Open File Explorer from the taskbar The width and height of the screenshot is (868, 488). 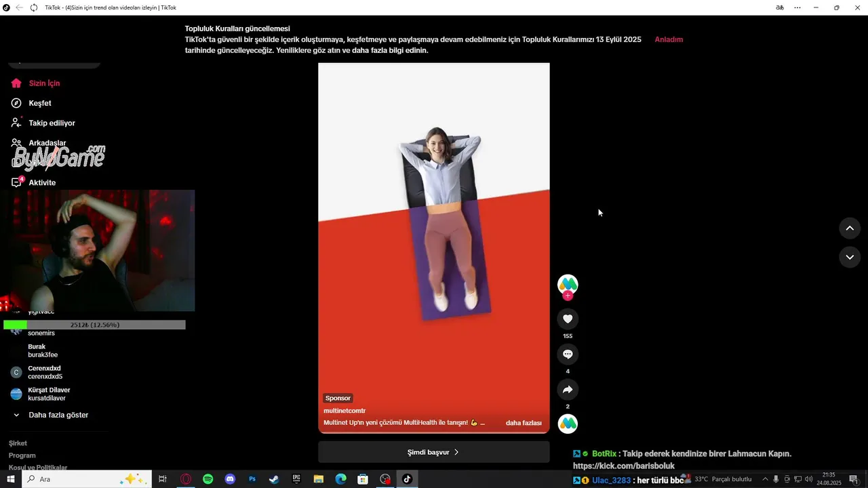point(319,479)
